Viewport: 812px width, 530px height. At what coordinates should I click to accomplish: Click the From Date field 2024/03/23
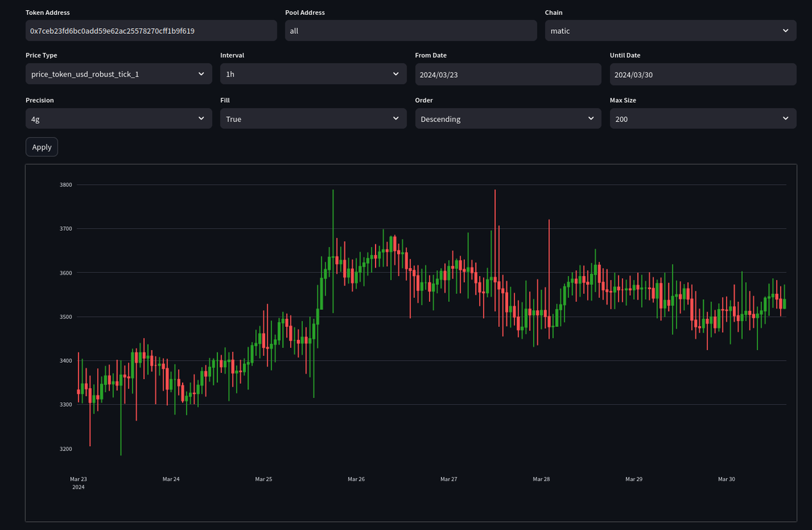[x=508, y=74]
